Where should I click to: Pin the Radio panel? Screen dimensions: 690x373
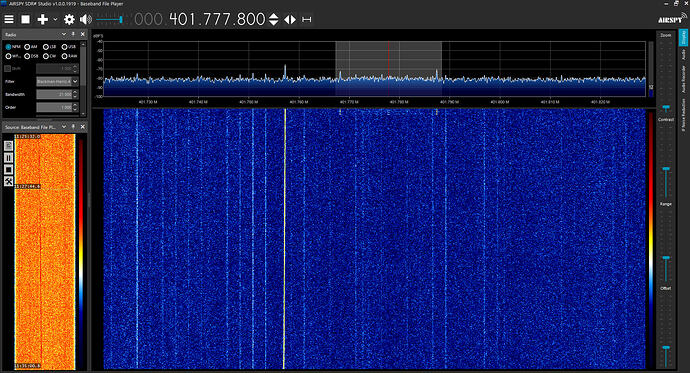(73, 34)
